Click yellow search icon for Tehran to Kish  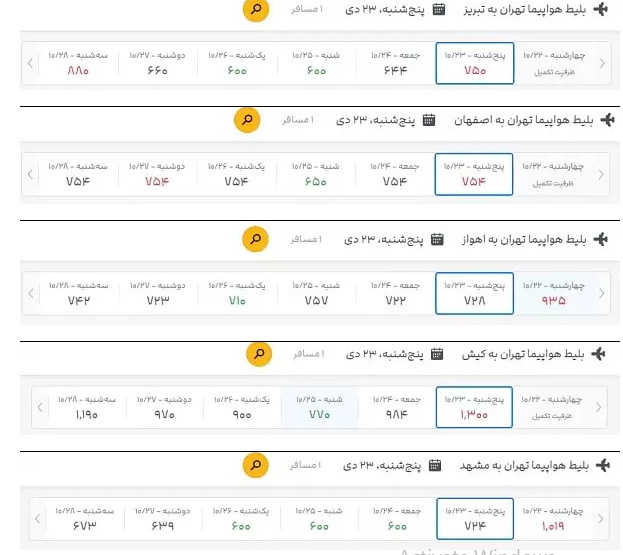(x=259, y=354)
